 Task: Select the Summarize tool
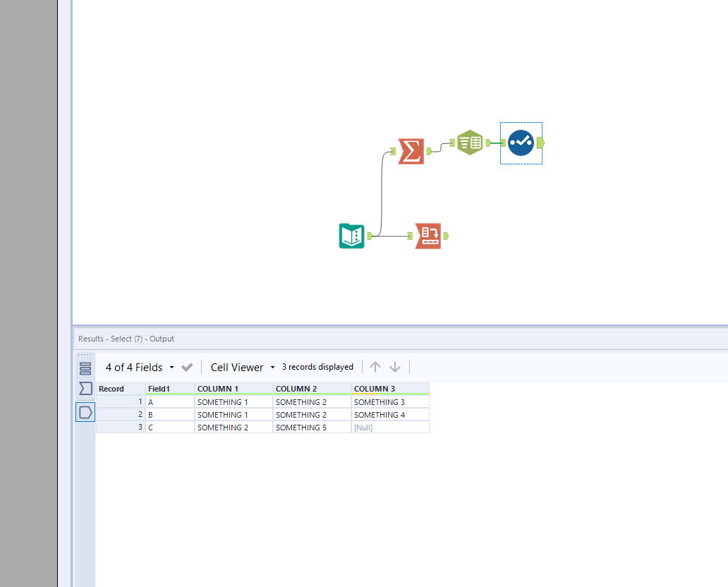point(411,151)
